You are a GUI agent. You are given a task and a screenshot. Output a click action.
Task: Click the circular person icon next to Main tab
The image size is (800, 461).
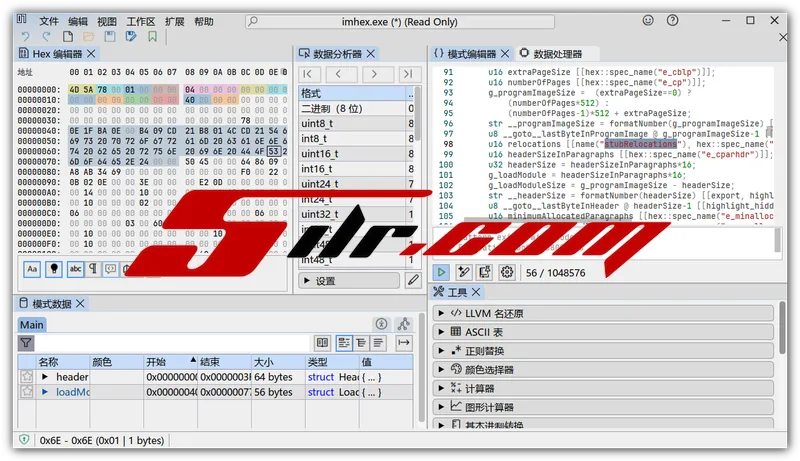(x=381, y=324)
